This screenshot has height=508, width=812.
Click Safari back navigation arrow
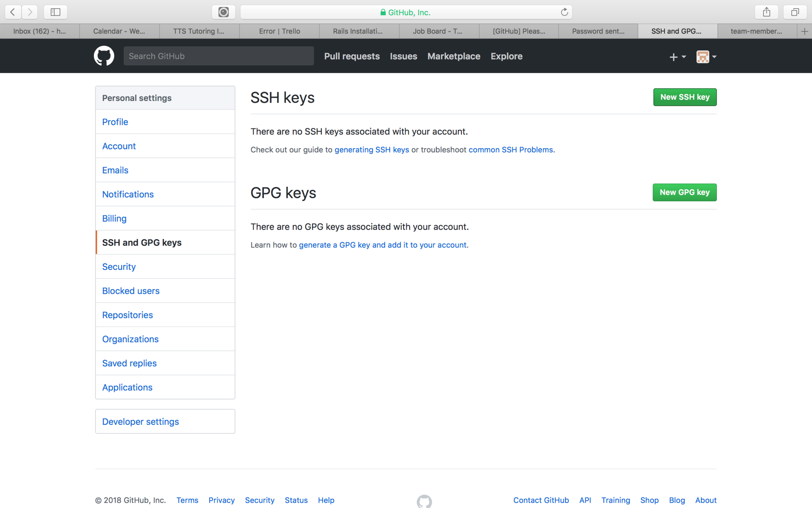coord(12,12)
